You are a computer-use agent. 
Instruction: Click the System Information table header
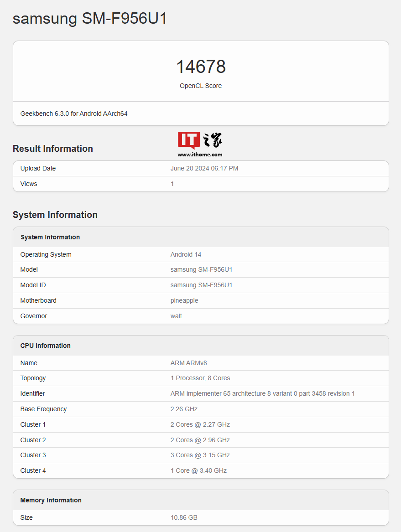point(50,237)
